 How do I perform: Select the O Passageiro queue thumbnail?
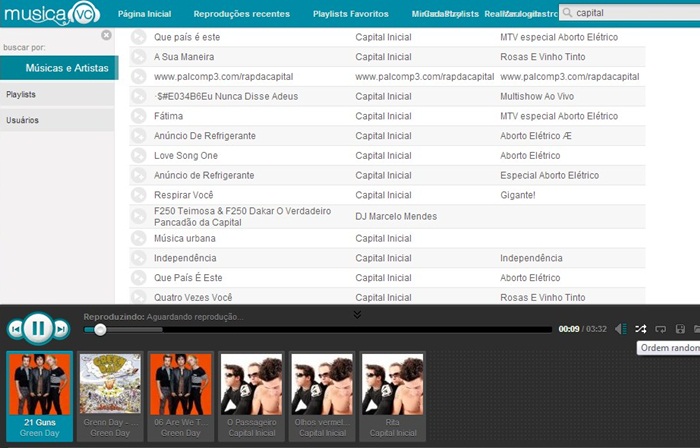tap(251, 396)
